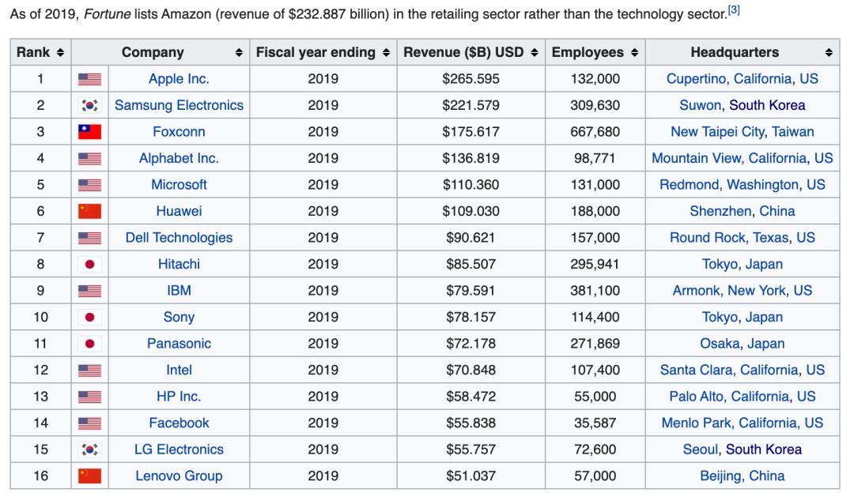This screenshot has width=854, height=504.
Task: Click the Japan flag beside Sony
Action: tap(89, 317)
